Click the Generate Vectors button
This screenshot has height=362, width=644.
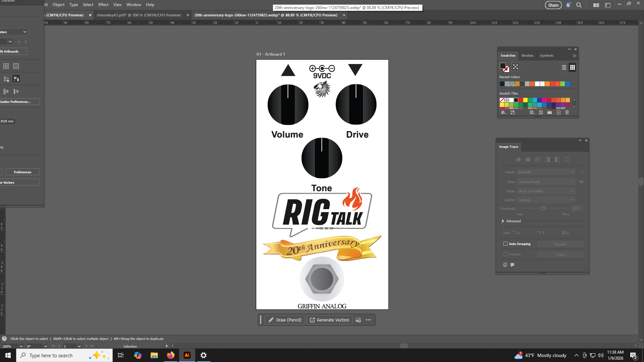(329, 320)
